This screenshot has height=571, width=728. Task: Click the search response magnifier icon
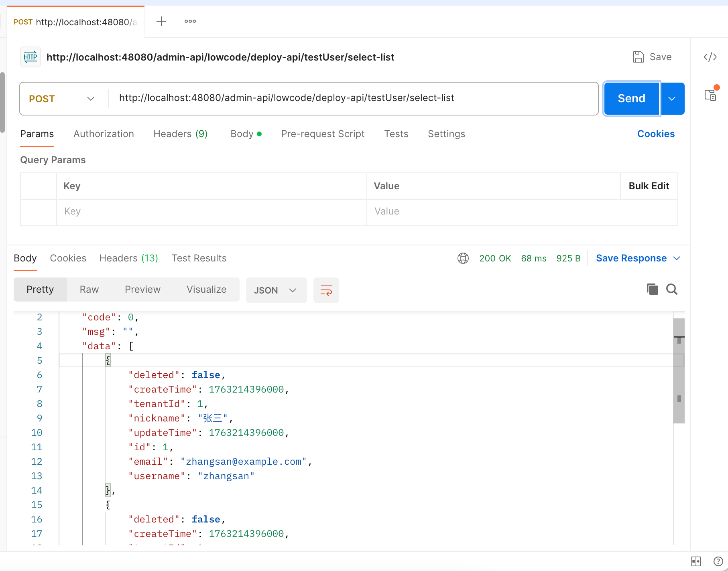(672, 289)
